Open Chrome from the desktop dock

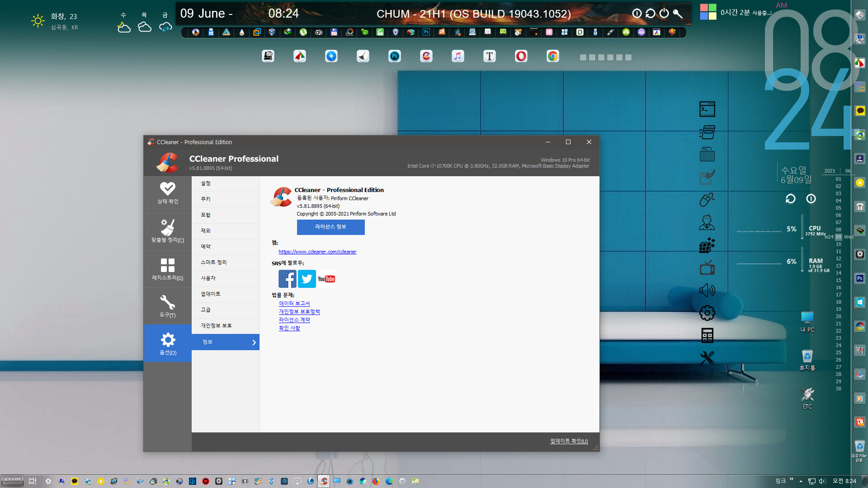[553, 56]
